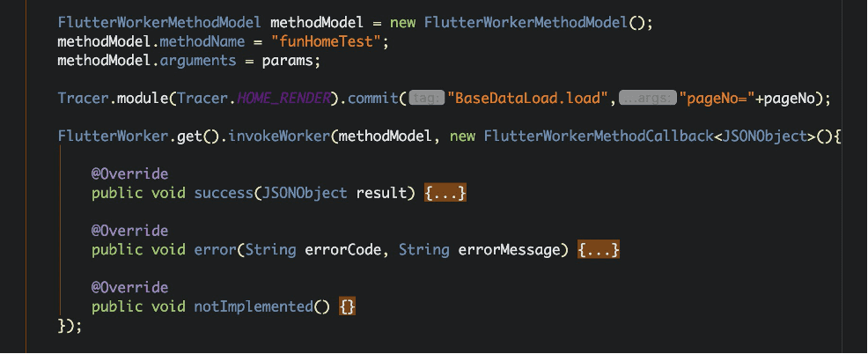Click the "BaseDataLoad.load" string
This screenshot has width=868, height=354.
(527, 99)
